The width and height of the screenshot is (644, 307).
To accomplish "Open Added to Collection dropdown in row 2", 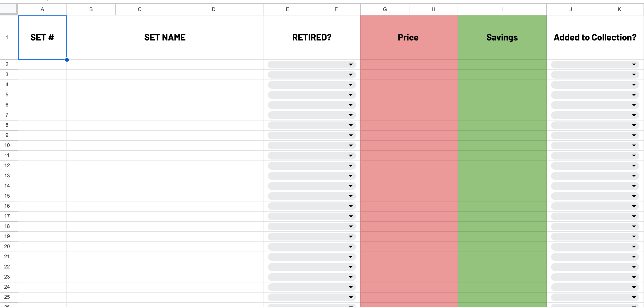I will pyautogui.click(x=633, y=65).
